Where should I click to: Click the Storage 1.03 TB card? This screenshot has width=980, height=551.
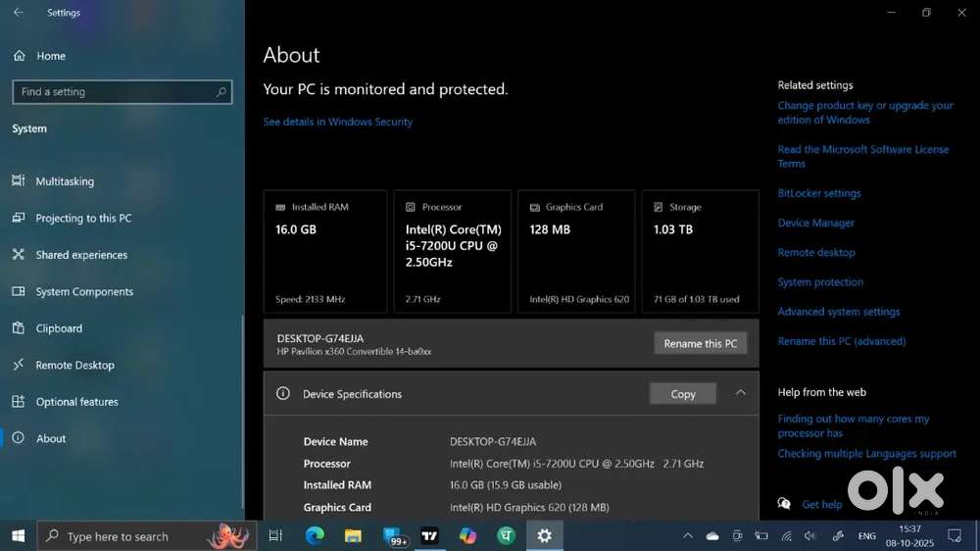pos(700,251)
